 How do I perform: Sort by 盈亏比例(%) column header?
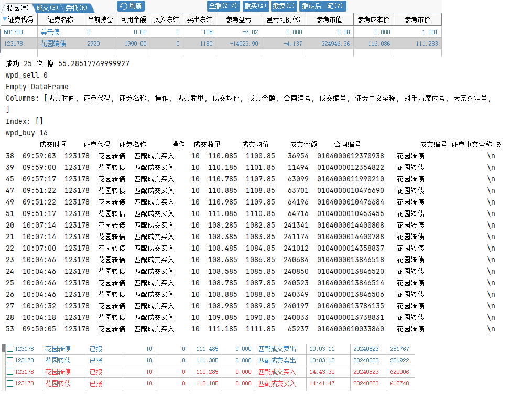(x=283, y=19)
